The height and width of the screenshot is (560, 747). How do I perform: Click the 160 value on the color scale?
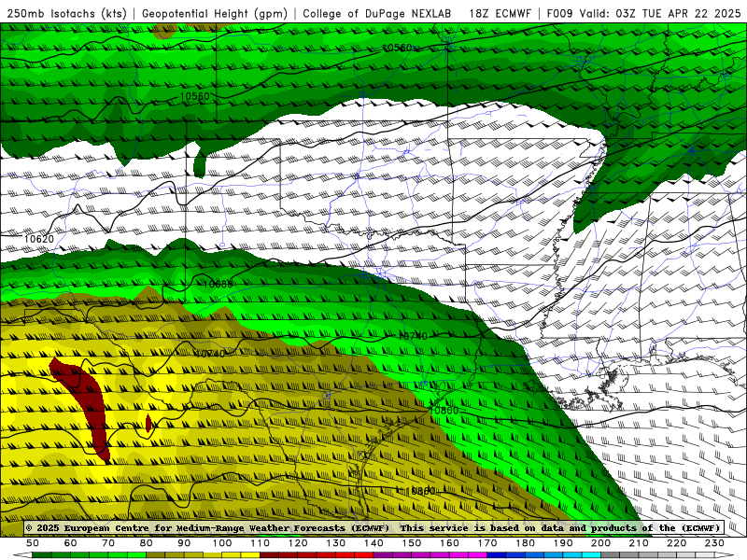pyautogui.click(x=449, y=543)
